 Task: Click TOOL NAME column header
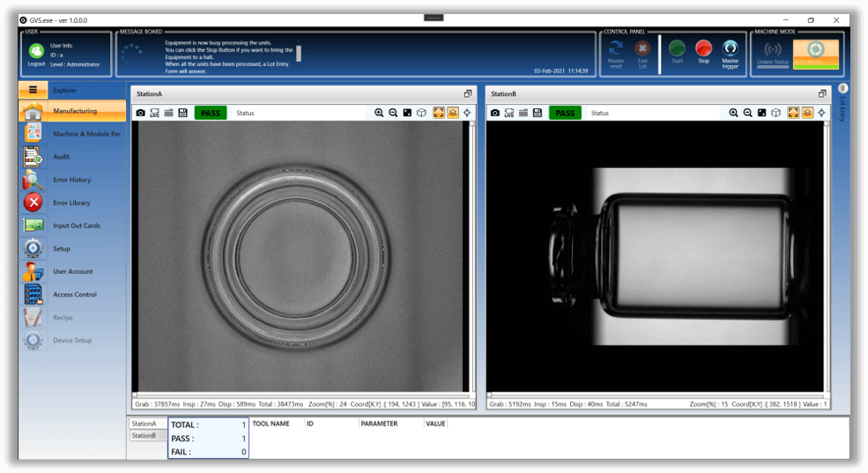(271, 424)
